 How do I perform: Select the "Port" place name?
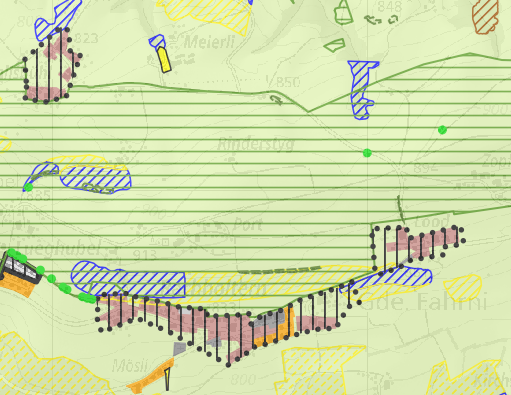pyautogui.click(x=248, y=225)
